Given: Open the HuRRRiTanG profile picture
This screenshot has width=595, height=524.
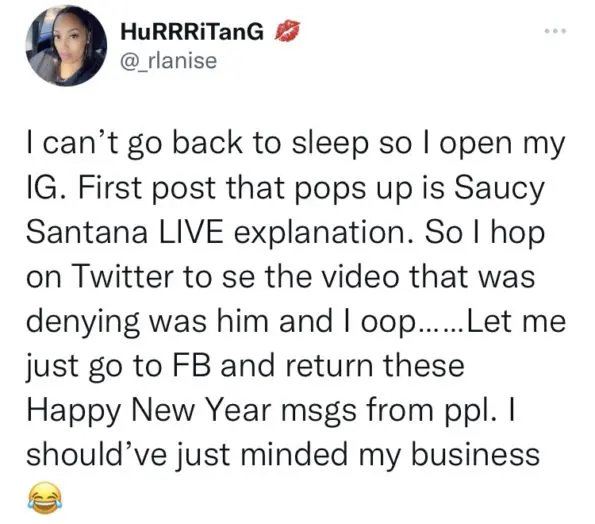Looking at the screenshot, I should pyautogui.click(x=66, y=46).
